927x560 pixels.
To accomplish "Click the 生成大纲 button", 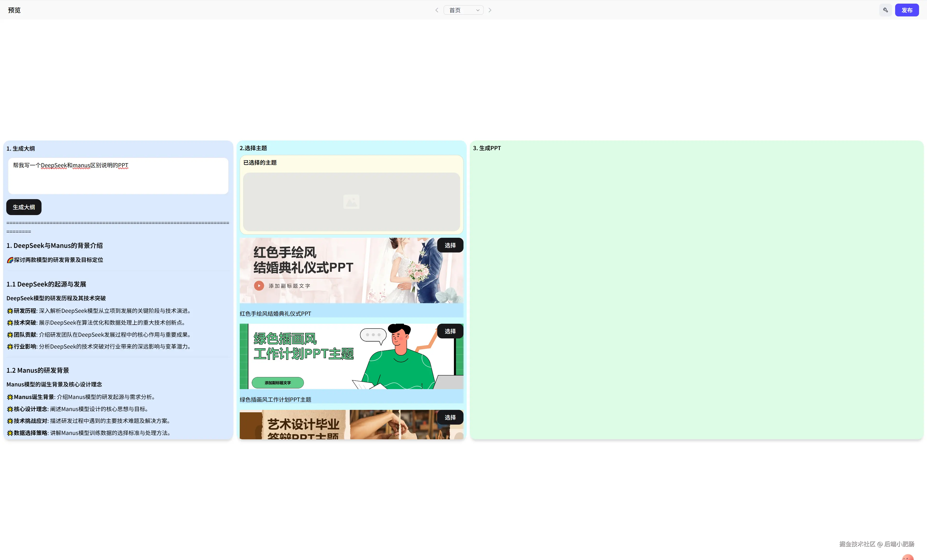I will tap(24, 207).
